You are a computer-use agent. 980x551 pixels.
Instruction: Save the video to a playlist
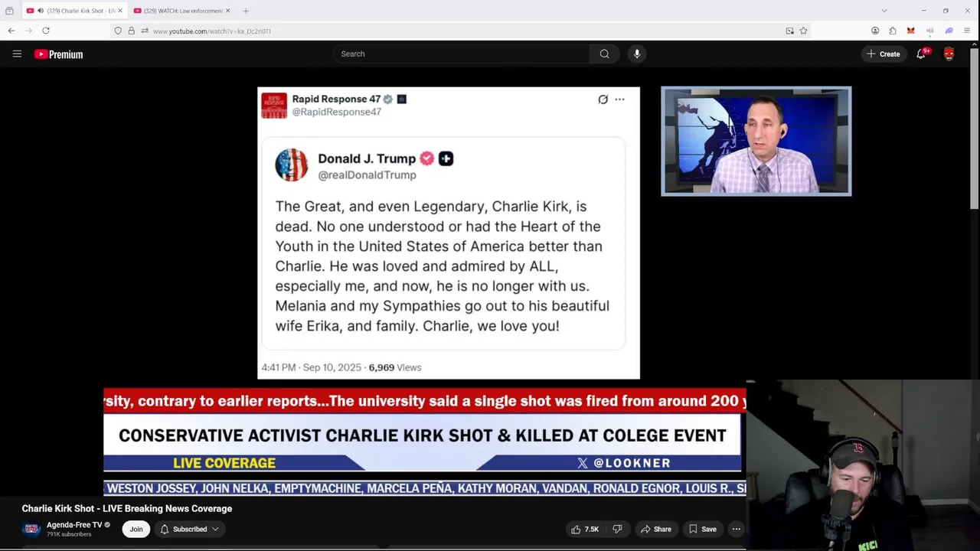702,529
